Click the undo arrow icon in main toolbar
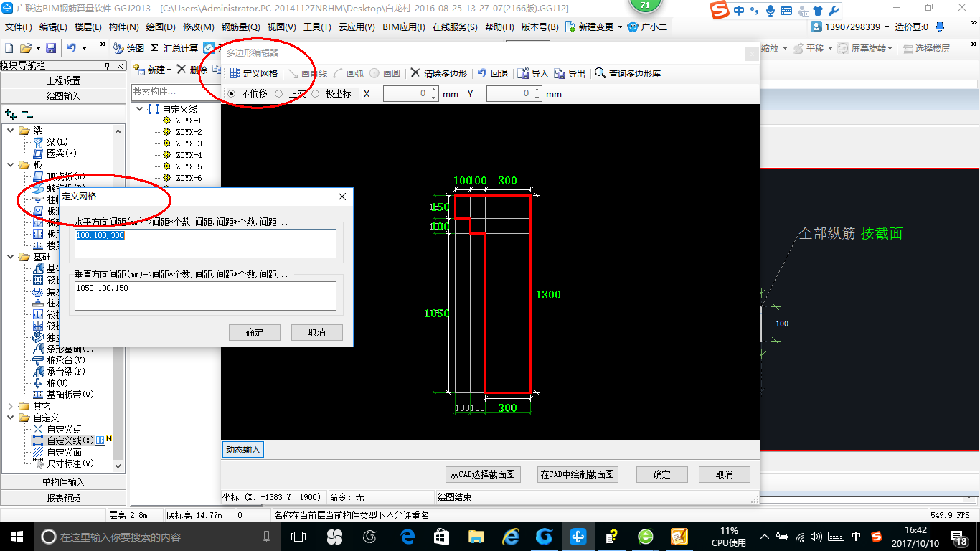This screenshot has height=551, width=980. (x=72, y=48)
